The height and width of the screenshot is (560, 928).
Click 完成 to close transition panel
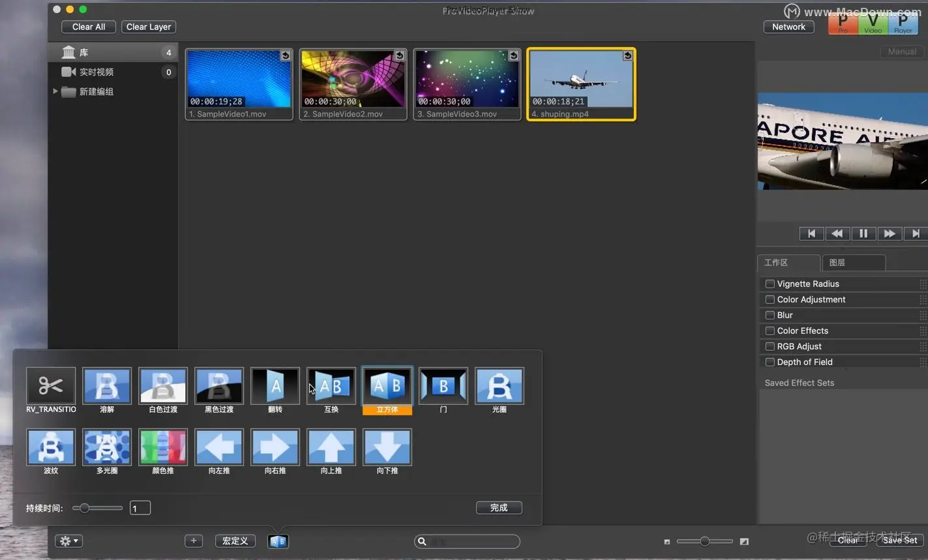pos(499,508)
